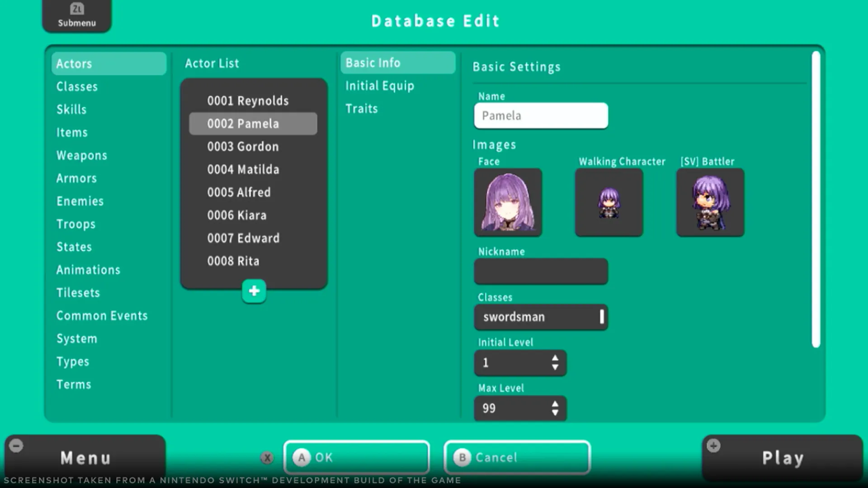Open the Actors category
This screenshot has height=488, width=868.
109,64
